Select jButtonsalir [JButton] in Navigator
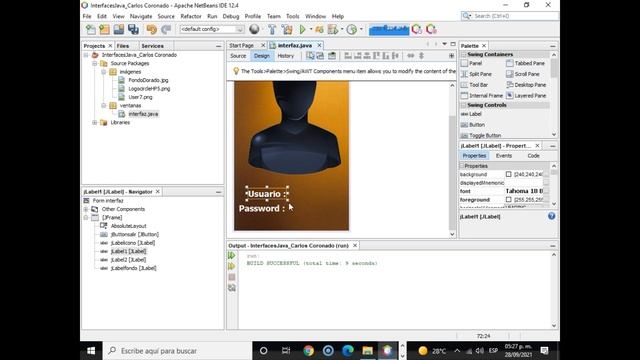 tap(135, 234)
